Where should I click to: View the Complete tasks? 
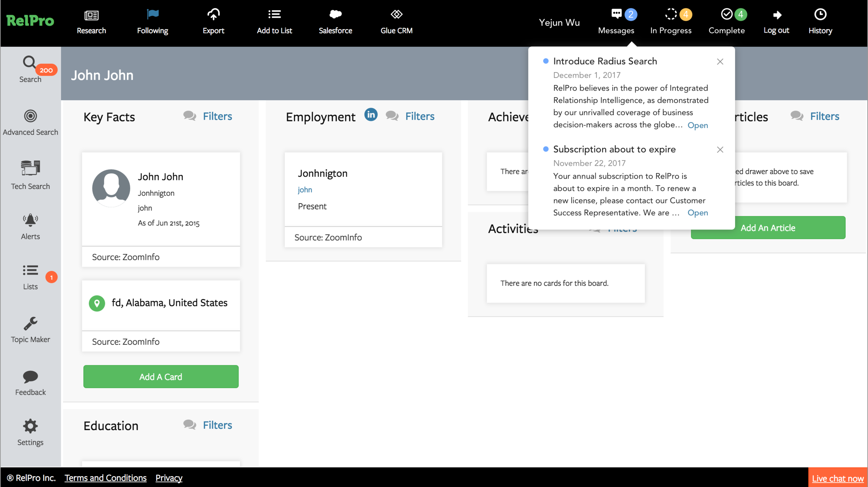(x=727, y=22)
